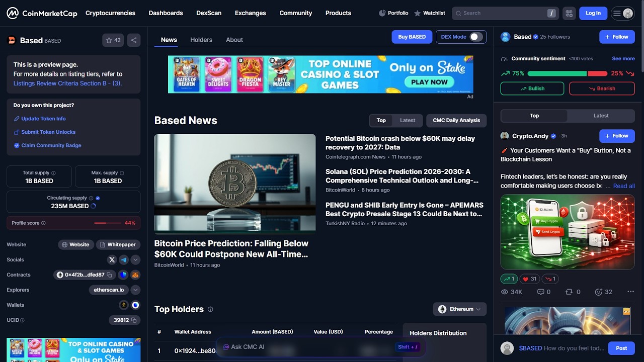Open Portfolio from top navigation
644x362 pixels.
pyautogui.click(x=393, y=13)
